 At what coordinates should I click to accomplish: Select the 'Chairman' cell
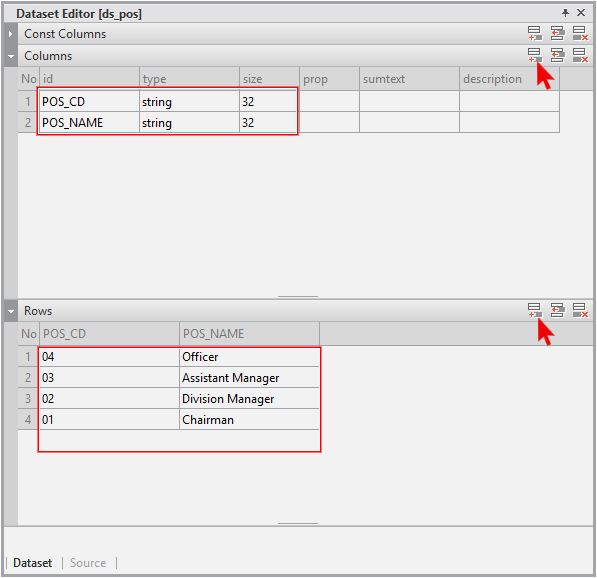click(x=249, y=419)
